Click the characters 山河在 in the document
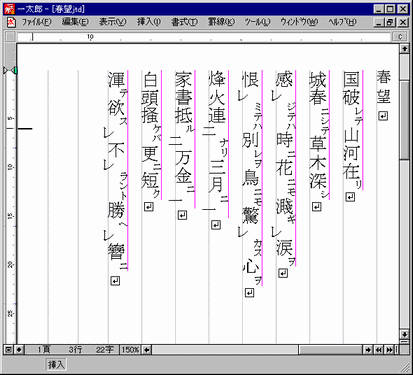413x375 pixels. 351,154
